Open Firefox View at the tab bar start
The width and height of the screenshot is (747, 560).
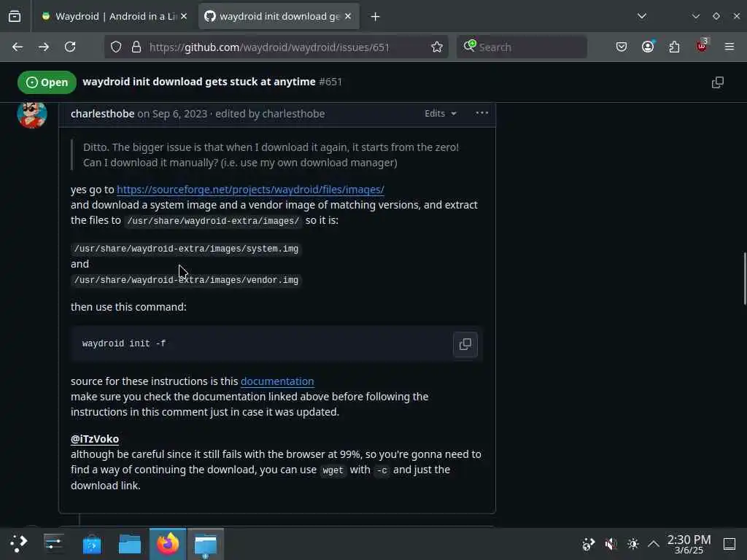click(15, 16)
